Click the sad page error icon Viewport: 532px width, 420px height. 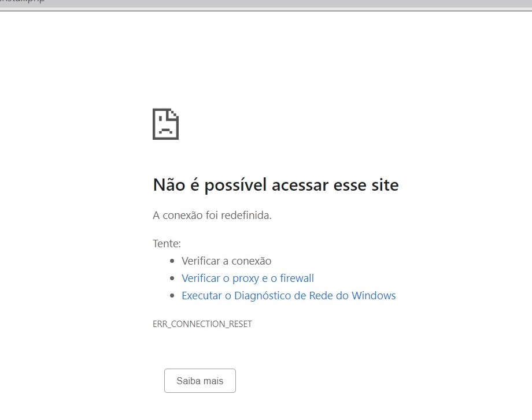(x=165, y=124)
